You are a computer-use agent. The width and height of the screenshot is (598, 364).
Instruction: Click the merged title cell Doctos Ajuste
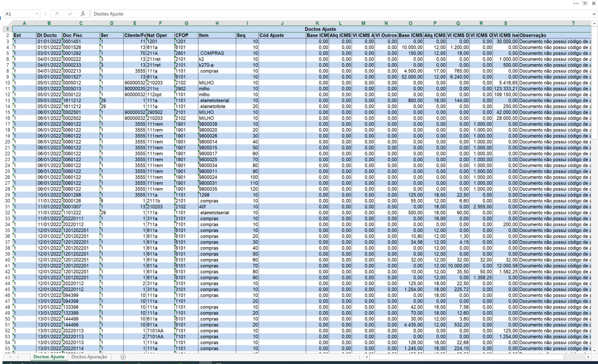pyautogui.click(x=302, y=29)
